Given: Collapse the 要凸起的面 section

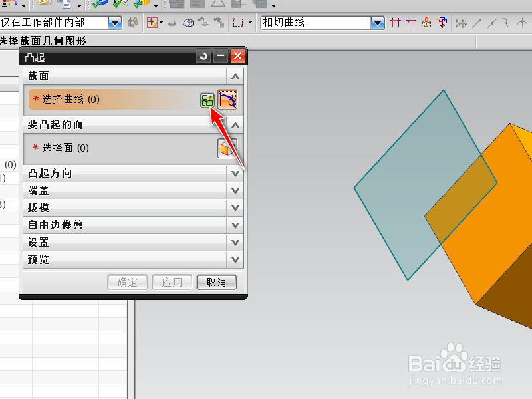Looking at the screenshot, I should (235, 125).
